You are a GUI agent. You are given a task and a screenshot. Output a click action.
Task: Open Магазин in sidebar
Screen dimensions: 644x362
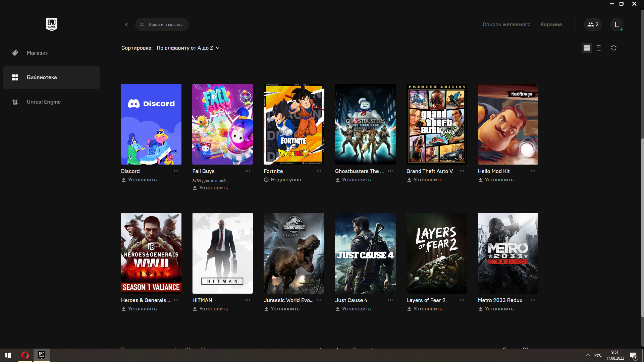(x=51, y=53)
